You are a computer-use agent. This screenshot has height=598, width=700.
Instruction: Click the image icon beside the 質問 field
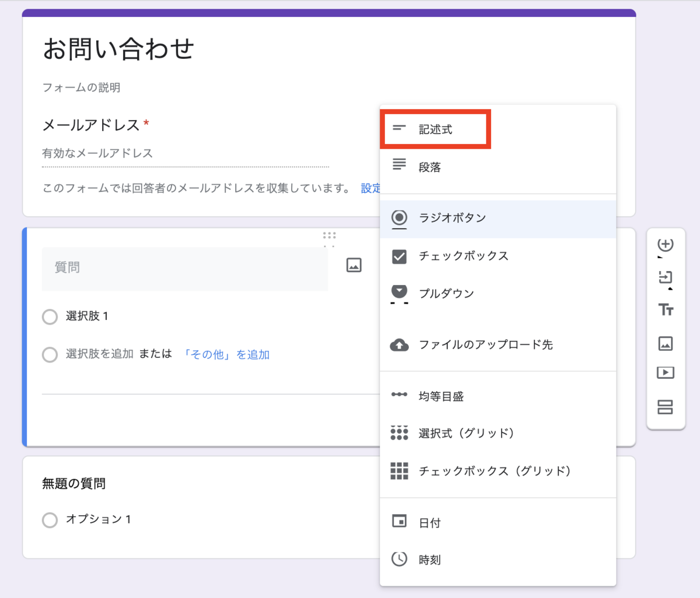tap(354, 265)
